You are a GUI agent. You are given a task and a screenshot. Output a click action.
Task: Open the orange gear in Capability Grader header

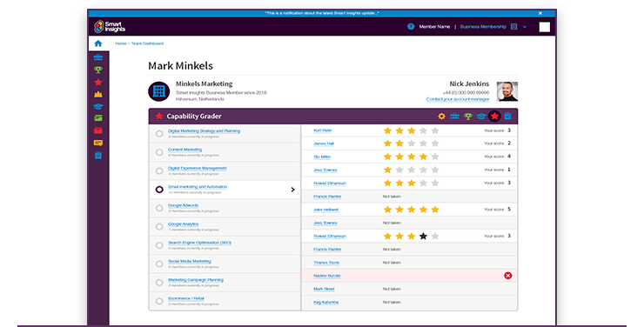point(441,117)
